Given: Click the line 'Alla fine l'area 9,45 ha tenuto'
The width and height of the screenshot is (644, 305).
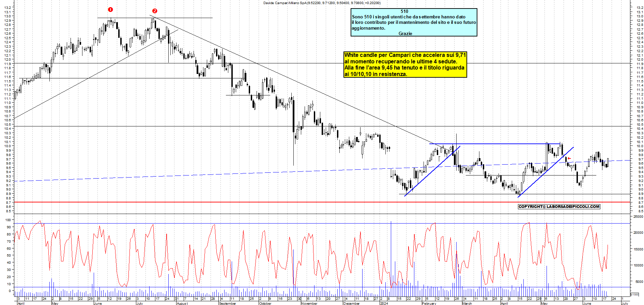Looking at the screenshot, I should click(404, 68).
